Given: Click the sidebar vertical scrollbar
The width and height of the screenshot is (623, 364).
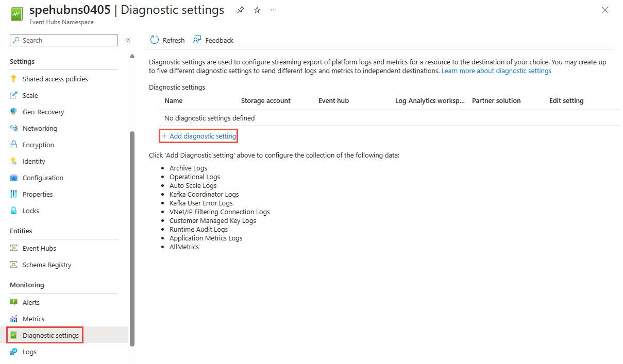Looking at the screenshot, I should (x=132, y=237).
